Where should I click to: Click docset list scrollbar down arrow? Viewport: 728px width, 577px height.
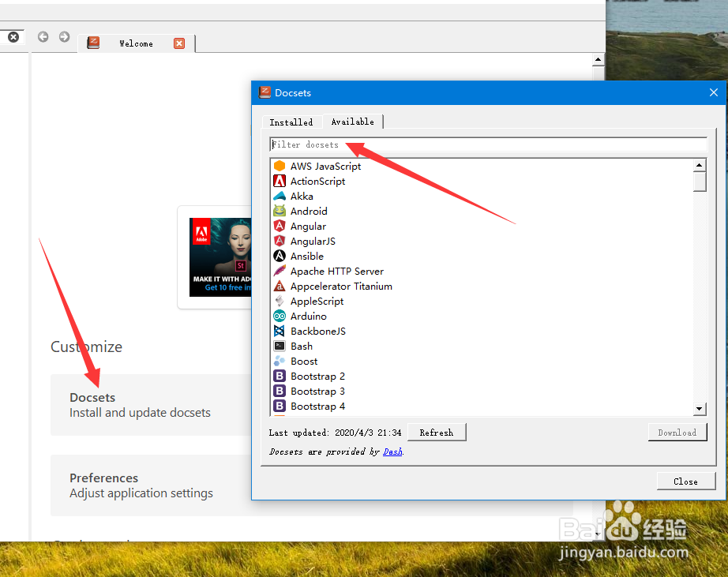pyautogui.click(x=700, y=409)
